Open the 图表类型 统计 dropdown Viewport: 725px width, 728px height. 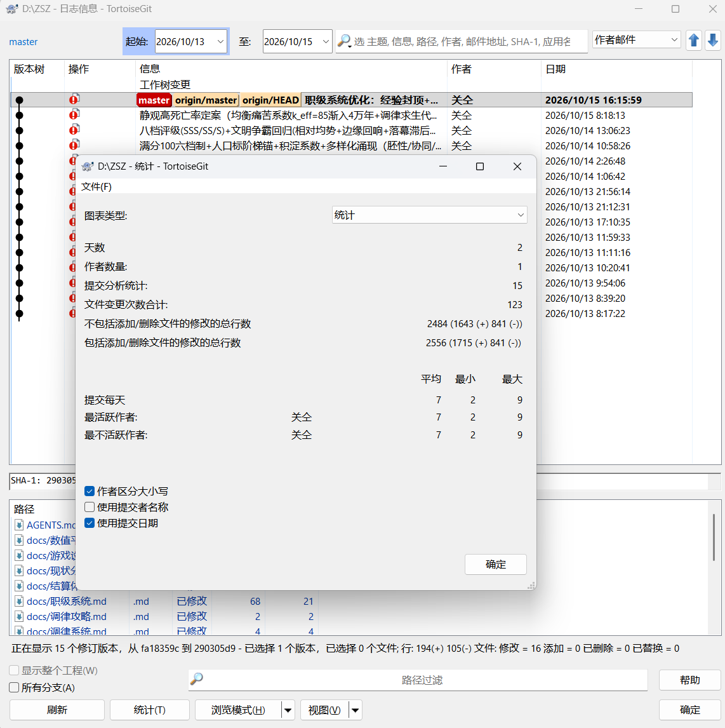click(x=430, y=215)
